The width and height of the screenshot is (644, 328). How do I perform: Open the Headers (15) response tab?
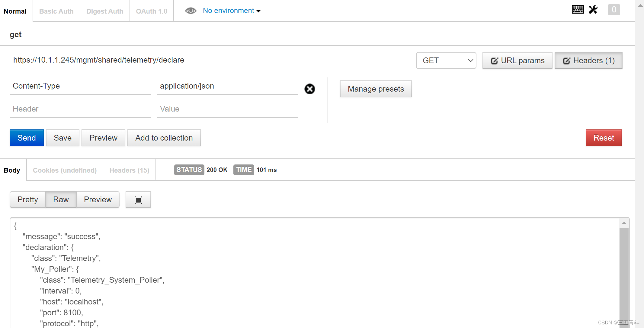tap(129, 170)
